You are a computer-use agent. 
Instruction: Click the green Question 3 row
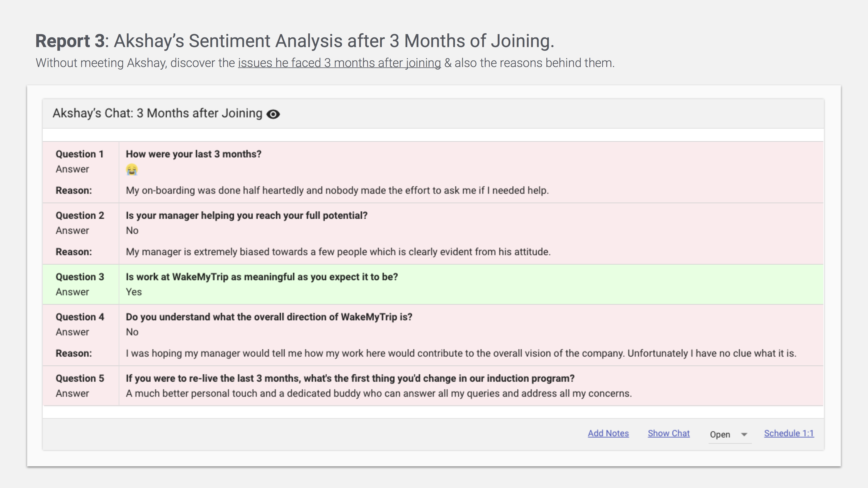pos(433,285)
